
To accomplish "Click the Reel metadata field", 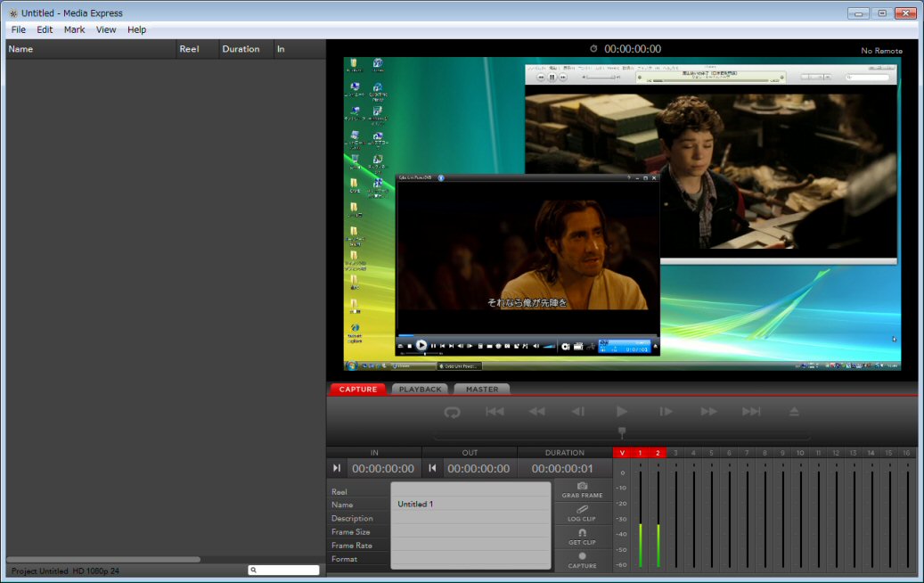I will click(470, 490).
